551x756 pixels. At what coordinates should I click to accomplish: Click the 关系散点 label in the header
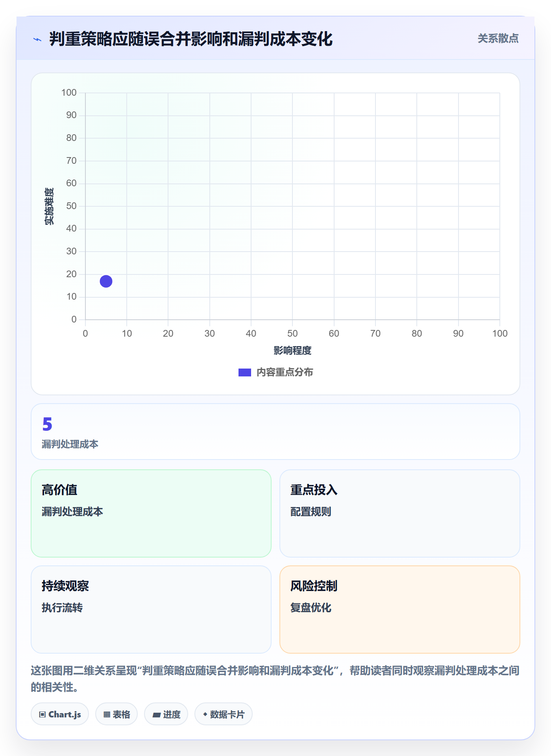(498, 39)
